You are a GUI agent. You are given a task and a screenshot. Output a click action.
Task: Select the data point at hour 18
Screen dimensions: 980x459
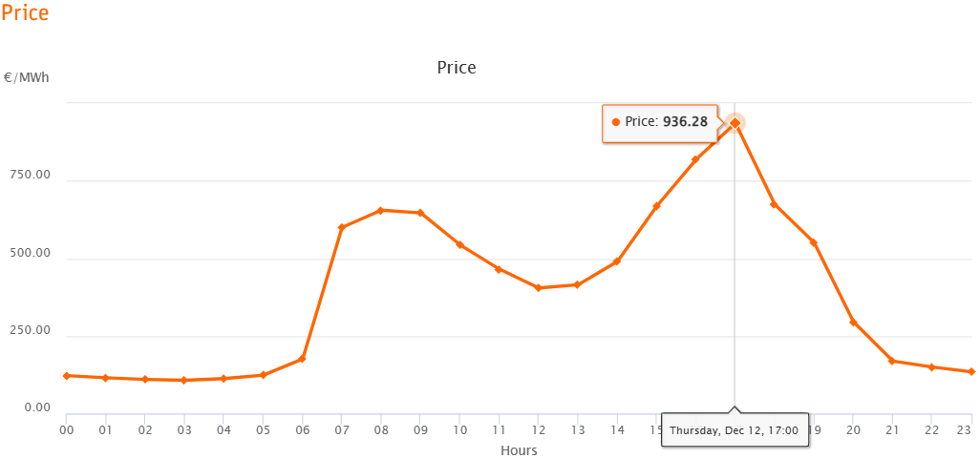[x=774, y=204]
